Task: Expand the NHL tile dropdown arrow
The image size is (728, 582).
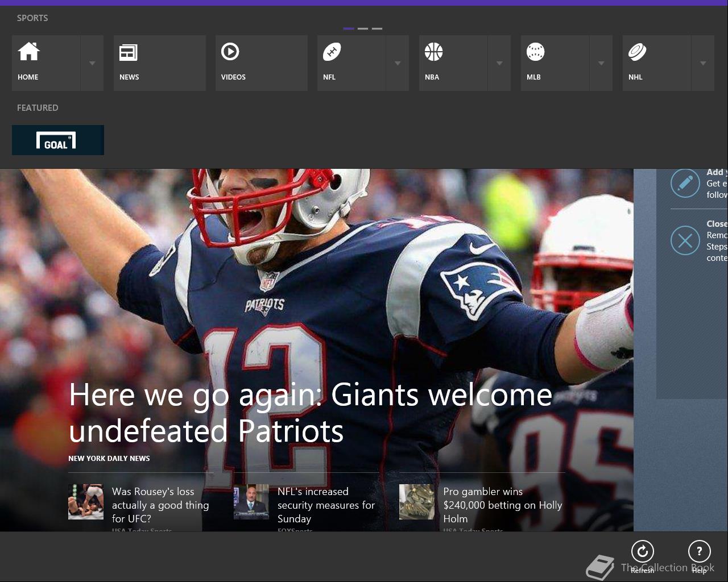Action: point(703,63)
